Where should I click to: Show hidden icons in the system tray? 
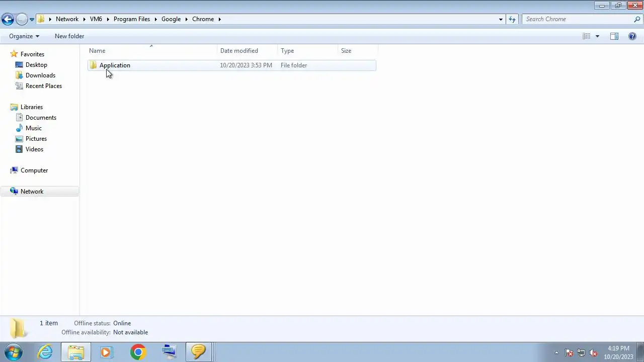pos(556,353)
